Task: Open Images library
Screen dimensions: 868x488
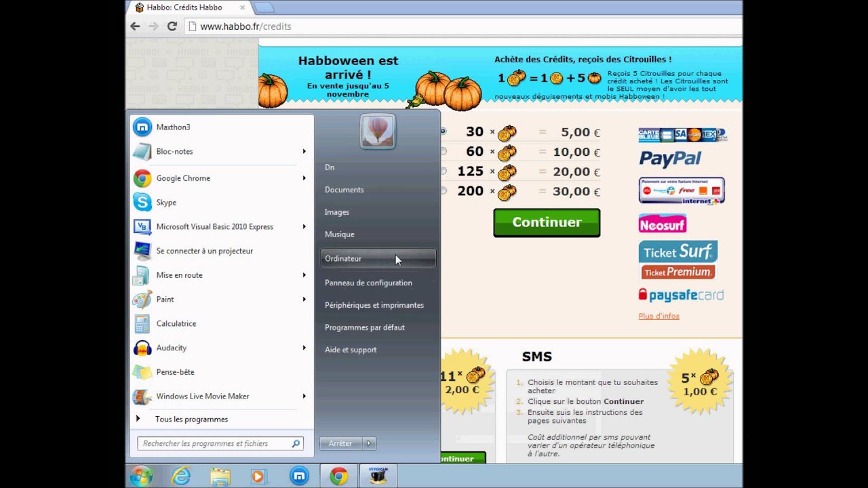Action: [378, 212]
